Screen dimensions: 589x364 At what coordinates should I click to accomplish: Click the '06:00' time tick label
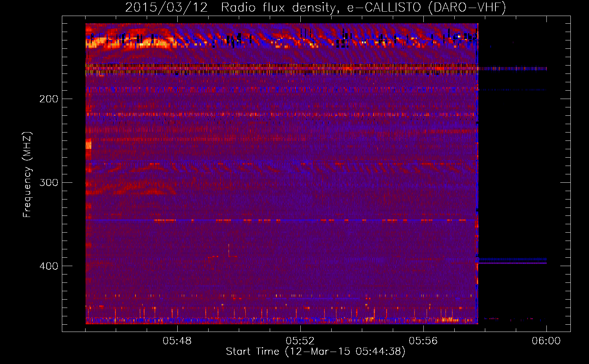pyautogui.click(x=546, y=341)
